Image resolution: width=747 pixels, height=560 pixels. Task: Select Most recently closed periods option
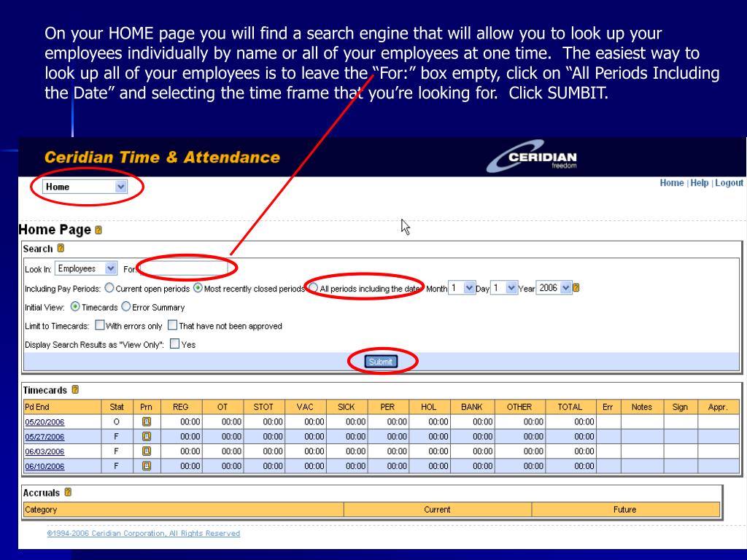coord(198,288)
